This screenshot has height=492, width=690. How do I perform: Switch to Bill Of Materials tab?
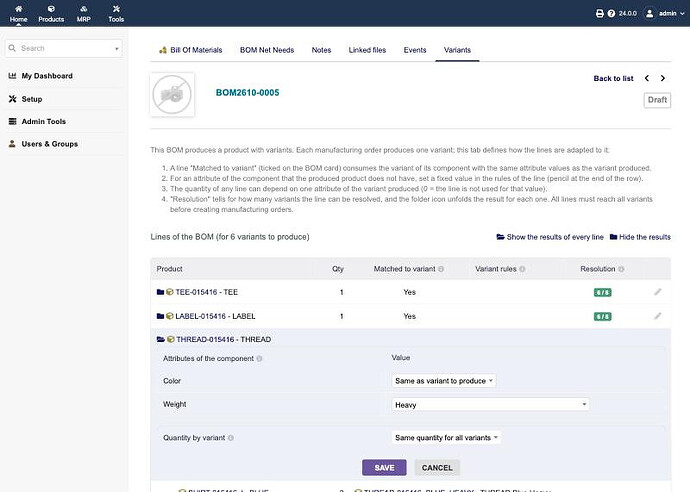coord(191,50)
